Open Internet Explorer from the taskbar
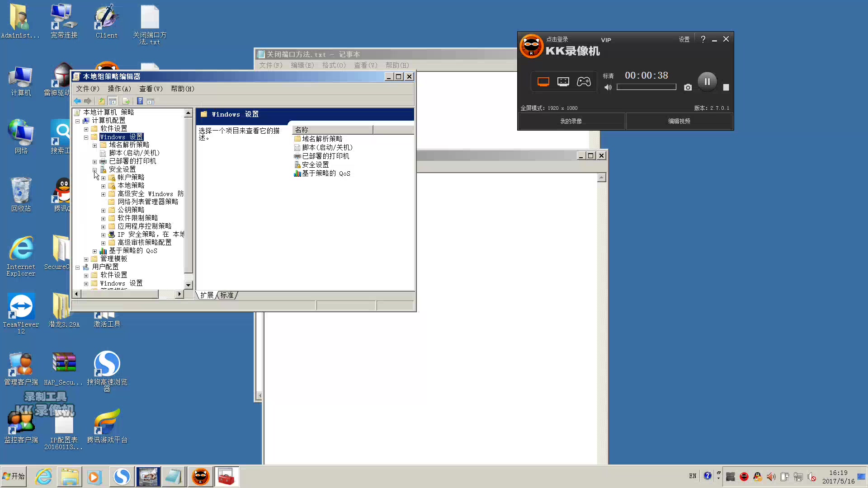868x488 pixels. (x=44, y=477)
